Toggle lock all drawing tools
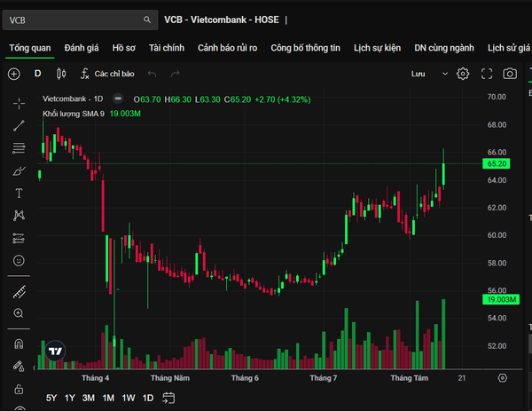The width and height of the screenshot is (532, 411). [x=19, y=389]
